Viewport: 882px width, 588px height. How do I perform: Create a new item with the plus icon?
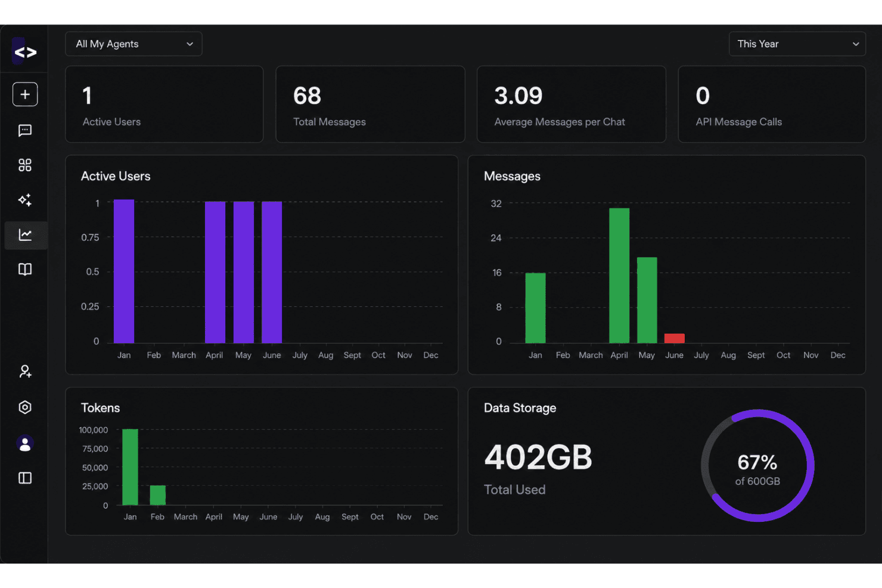point(25,94)
